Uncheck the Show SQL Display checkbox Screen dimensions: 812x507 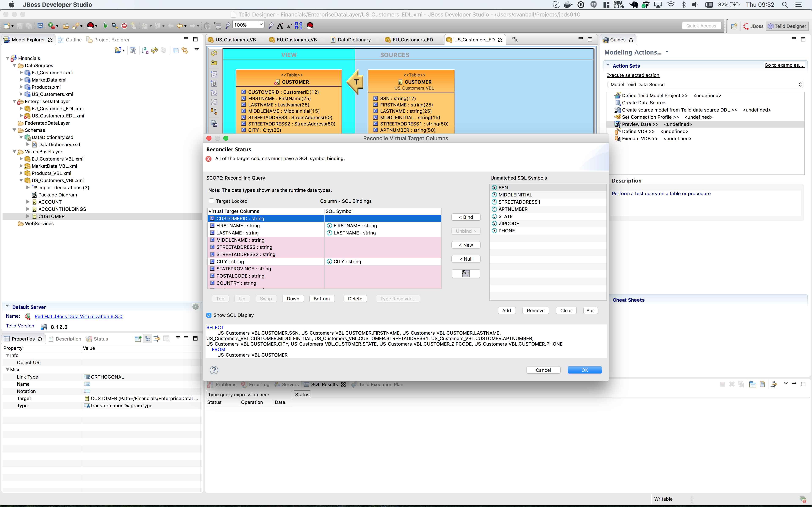(x=209, y=315)
